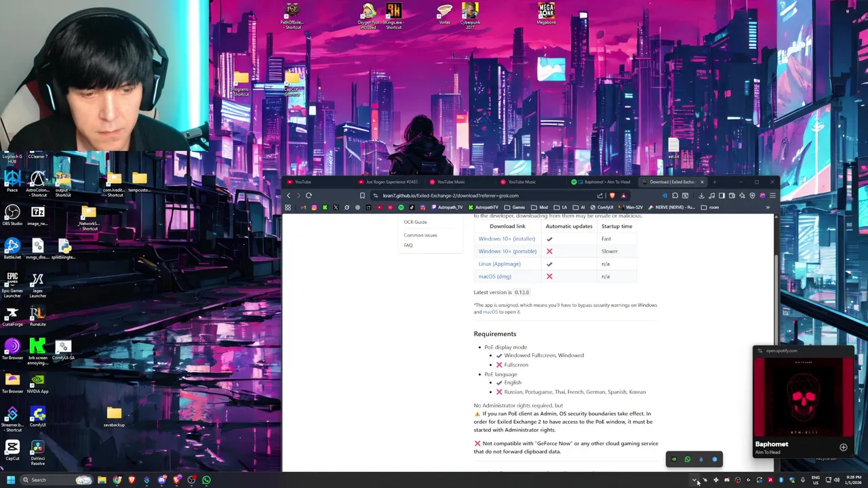Open the Windows Start button

pyautogui.click(x=10, y=480)
